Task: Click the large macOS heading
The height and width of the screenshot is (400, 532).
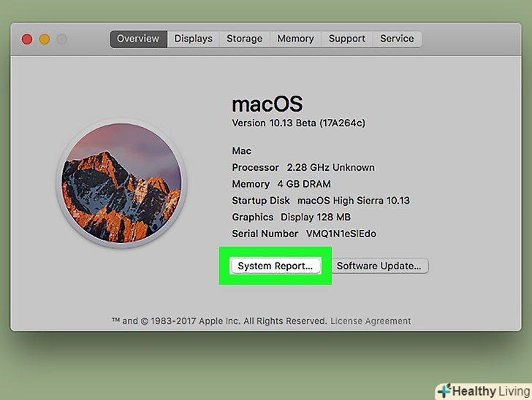Action: click(x=267, y=104)
